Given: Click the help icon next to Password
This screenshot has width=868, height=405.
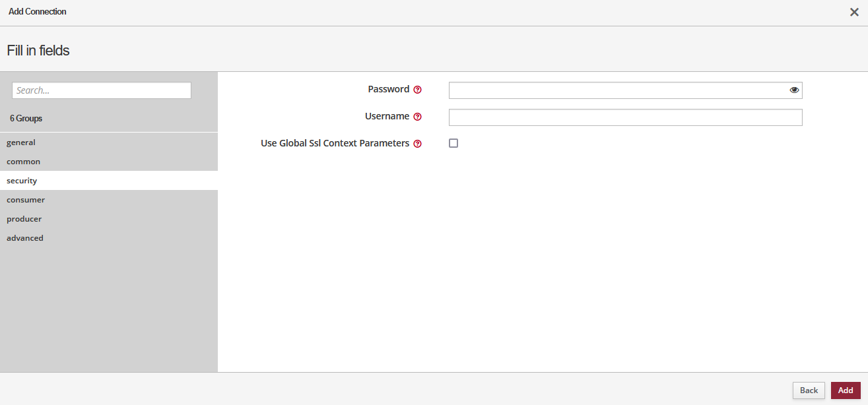Looking at the screenshot, I should click(417, 90).
